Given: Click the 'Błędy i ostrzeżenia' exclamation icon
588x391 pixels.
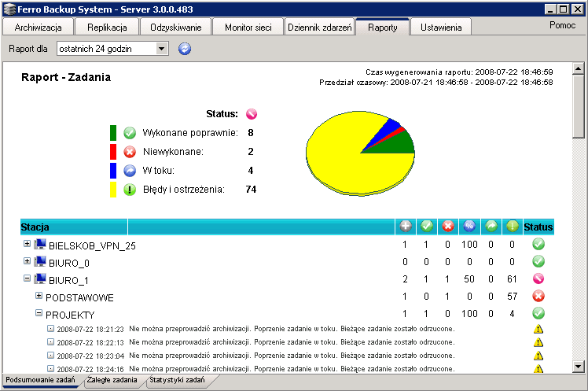Looking at the screenshot, I should [x=130, y=189].
